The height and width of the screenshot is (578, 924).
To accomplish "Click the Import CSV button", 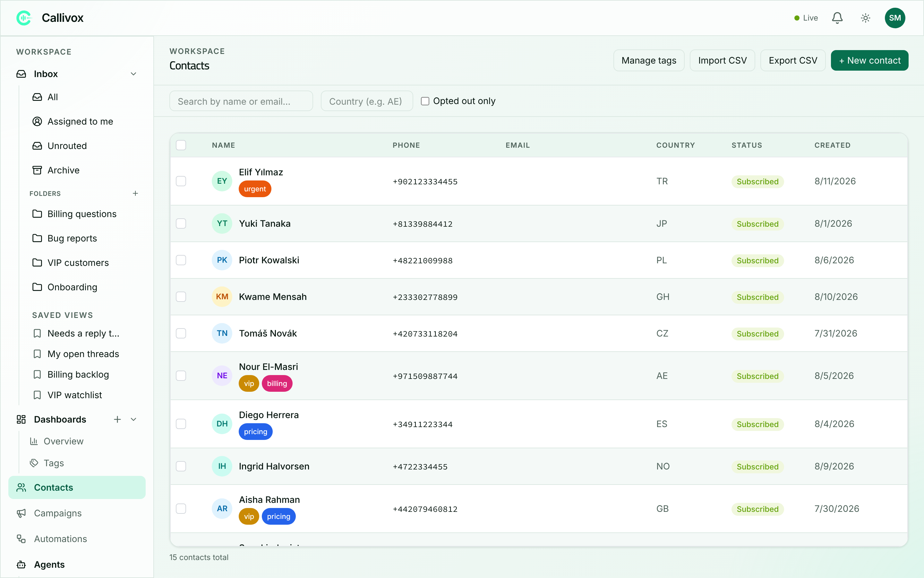I will pyautogui.click(x=722, y=60).
